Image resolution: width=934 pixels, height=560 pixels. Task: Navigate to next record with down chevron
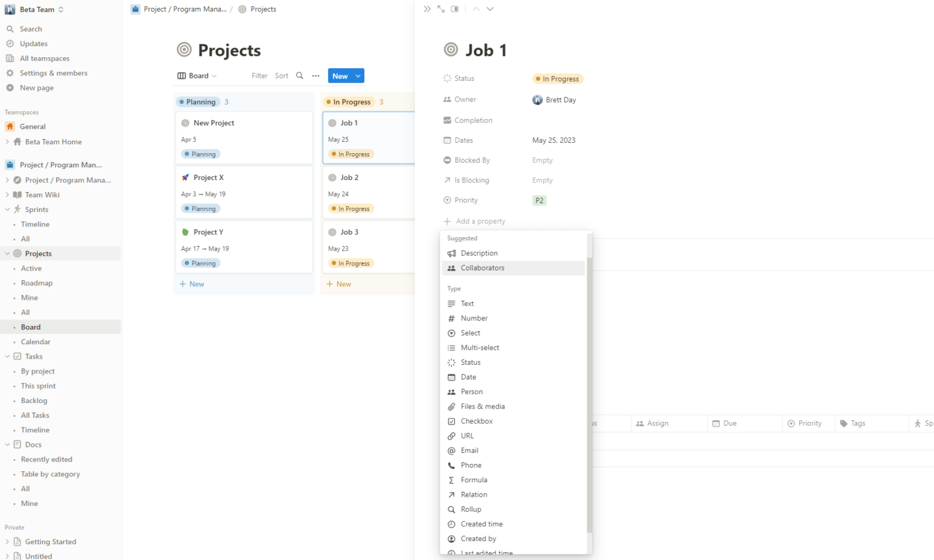[x=490, y=9]
